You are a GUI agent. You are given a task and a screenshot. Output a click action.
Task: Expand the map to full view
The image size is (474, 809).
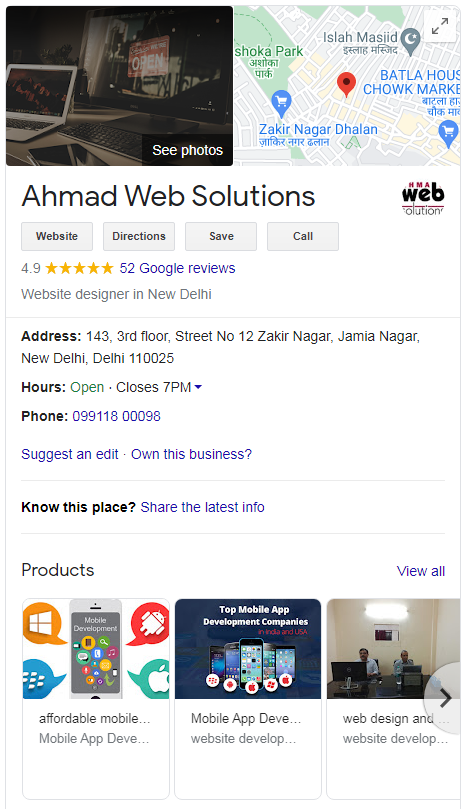coord(440,26)
